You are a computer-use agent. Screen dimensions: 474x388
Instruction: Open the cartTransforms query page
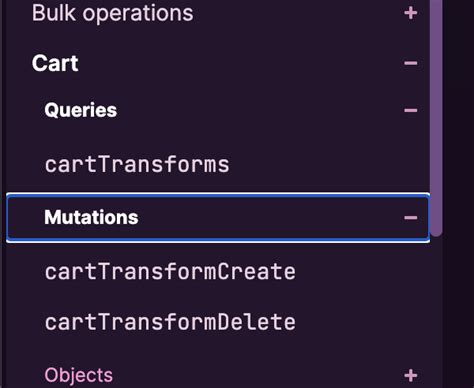point(137,164)
